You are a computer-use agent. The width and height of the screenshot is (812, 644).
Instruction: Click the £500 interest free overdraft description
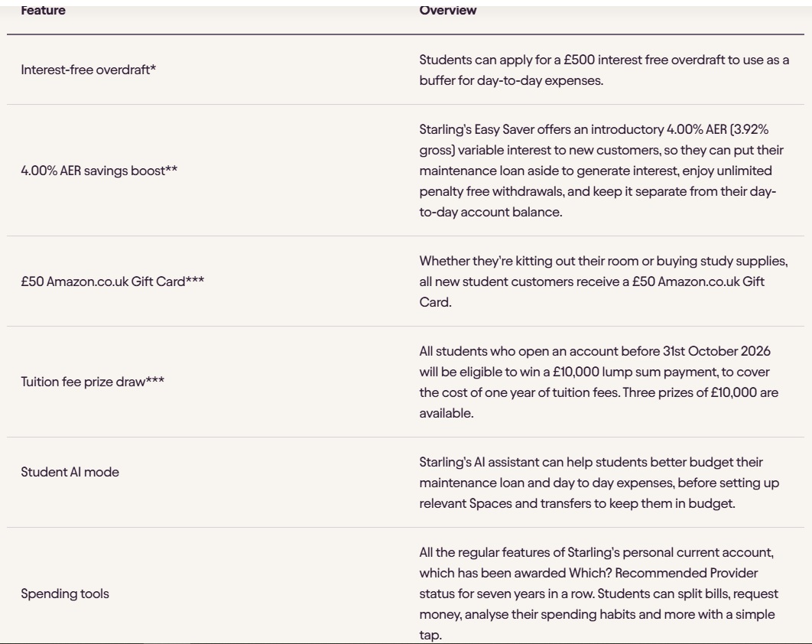coord(604,70)
